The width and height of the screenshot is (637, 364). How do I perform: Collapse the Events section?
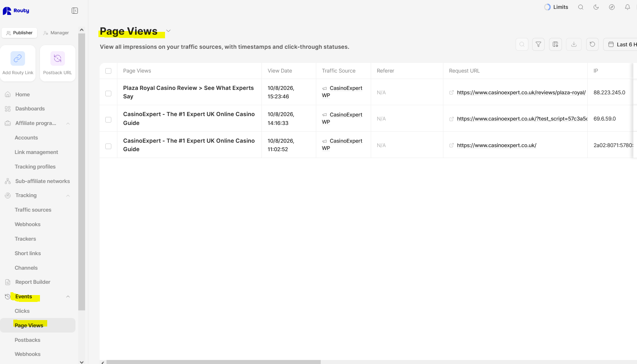point(68,297)
